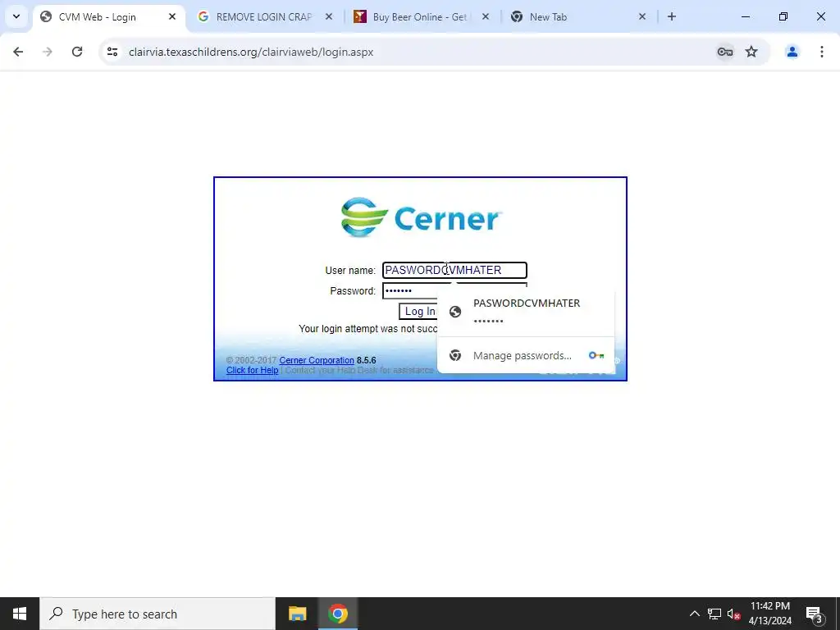Close the Buy Beer Online tab
This screenshot has width=840, height=630.
(x=486, y=17)
